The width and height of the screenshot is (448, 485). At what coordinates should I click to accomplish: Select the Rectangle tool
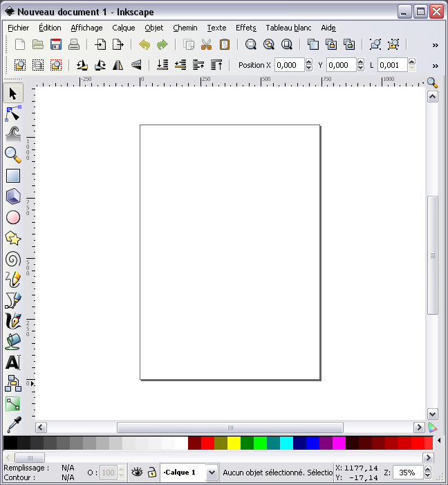click(x=13, y=176)
